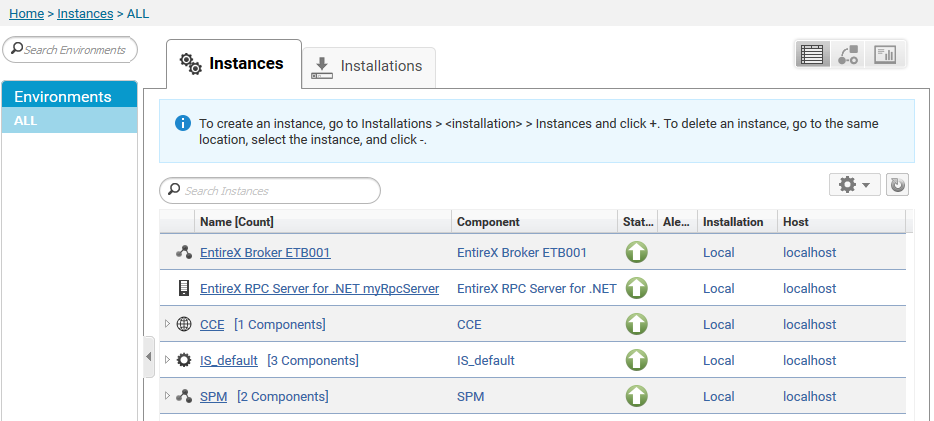Click Local installation in SPM row
The image size is (934, 421).
coord(718,396)
